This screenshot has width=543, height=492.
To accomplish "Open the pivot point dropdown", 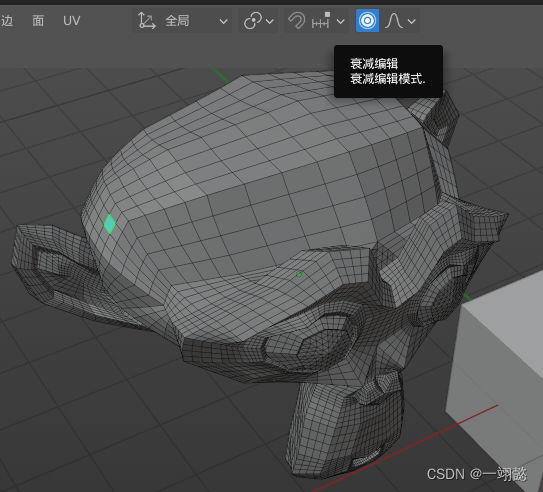I will point(258,21).
